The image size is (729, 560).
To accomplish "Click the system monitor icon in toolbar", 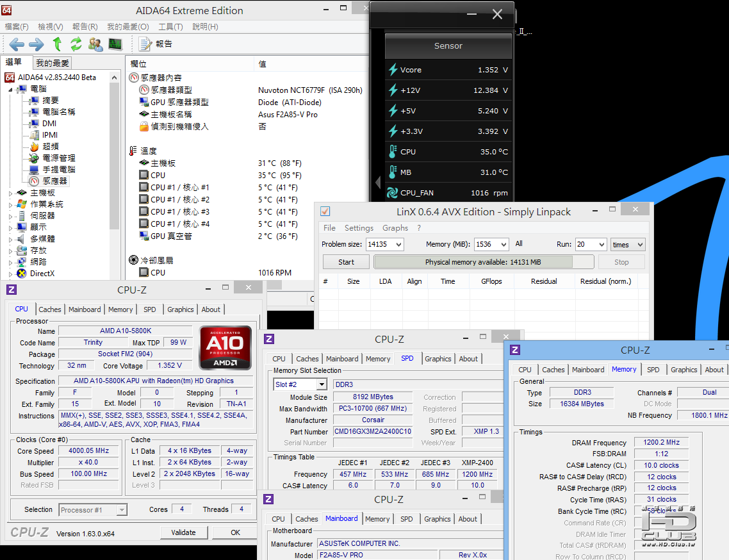I will pyautogui.click(x=115, y=44).
